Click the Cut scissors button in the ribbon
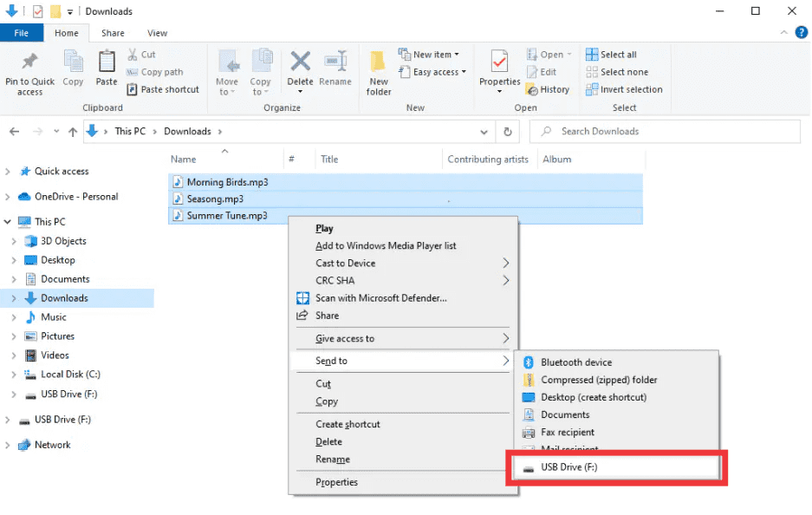Image resolution: width=812 pixels, height=515 pixels. point(141,55)
